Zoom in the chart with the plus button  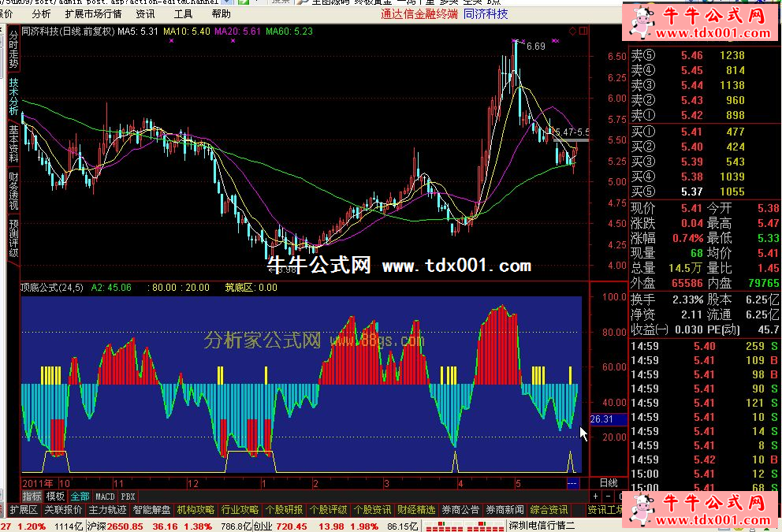click(x=595, y=496)
